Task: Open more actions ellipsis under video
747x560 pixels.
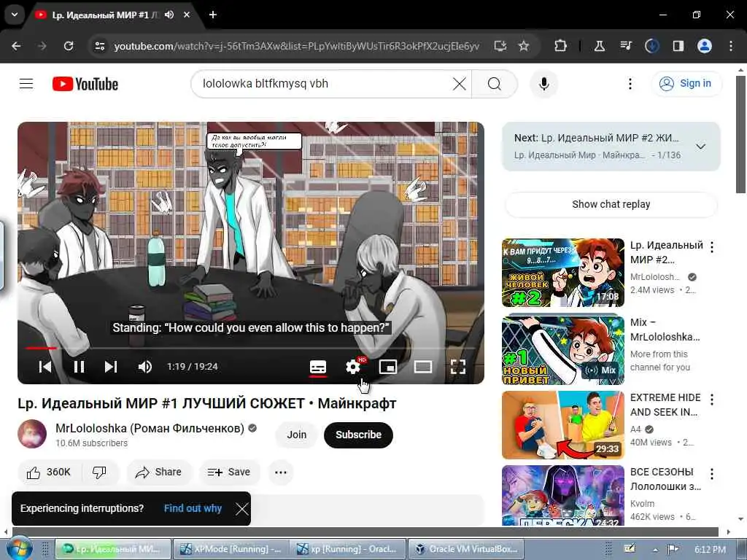Action: pos(281,472)
